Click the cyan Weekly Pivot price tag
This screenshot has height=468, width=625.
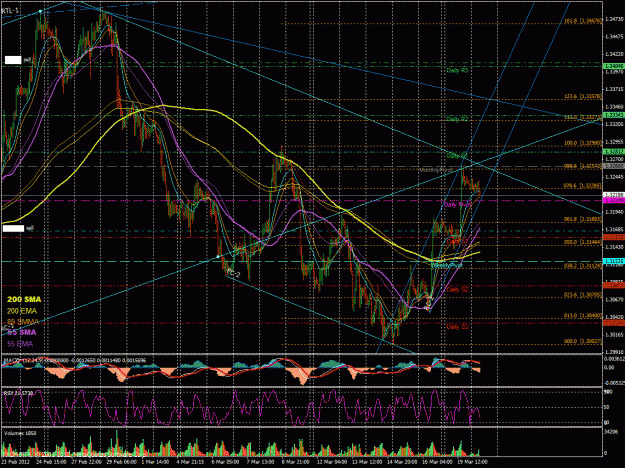(614, 261)
